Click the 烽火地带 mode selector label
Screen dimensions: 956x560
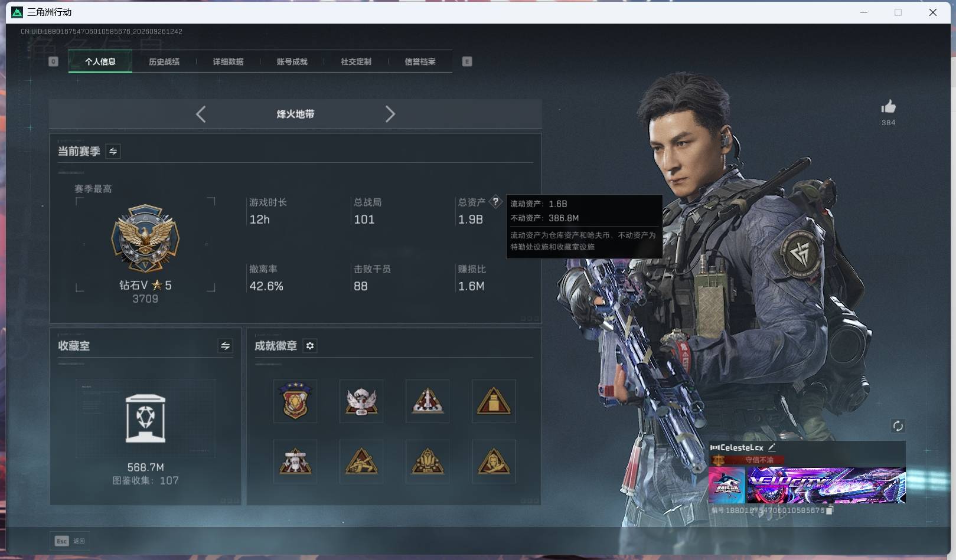point(295,114)
